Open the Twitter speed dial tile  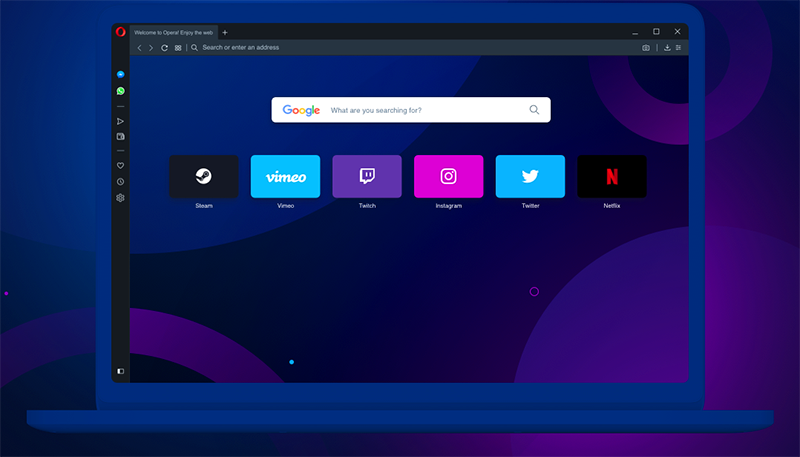click(530, 176)
